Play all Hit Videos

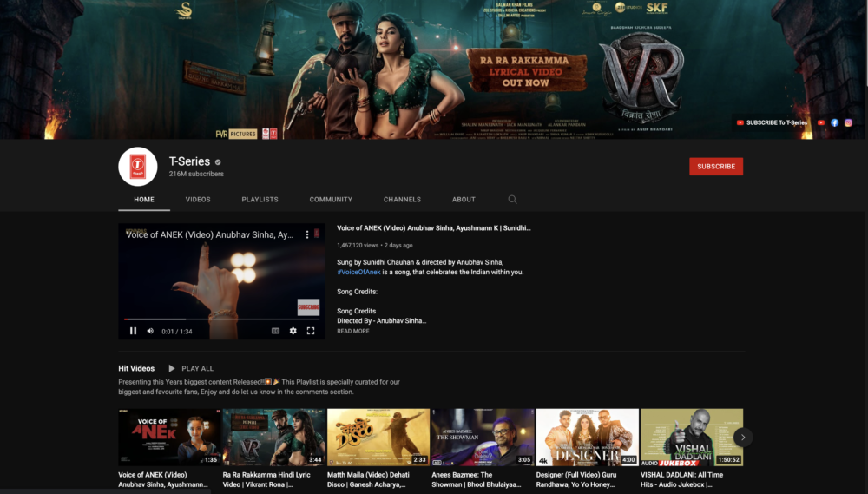click(191, 368)
